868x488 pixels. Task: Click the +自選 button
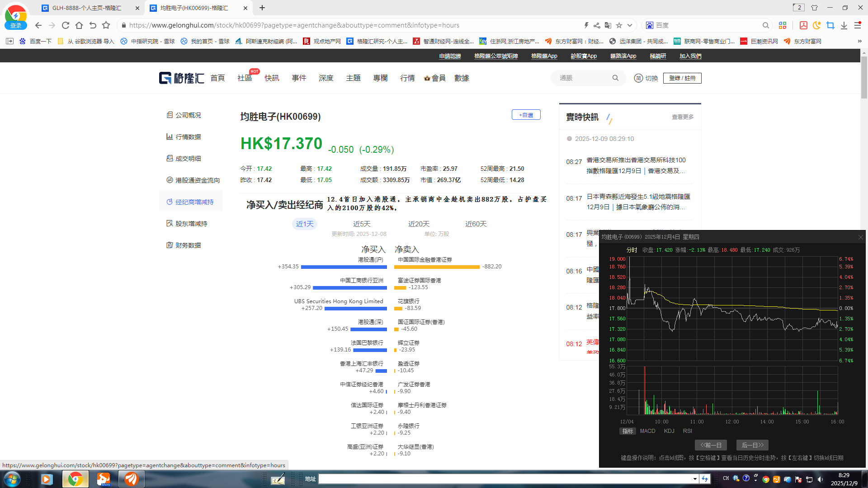[526, 115]
